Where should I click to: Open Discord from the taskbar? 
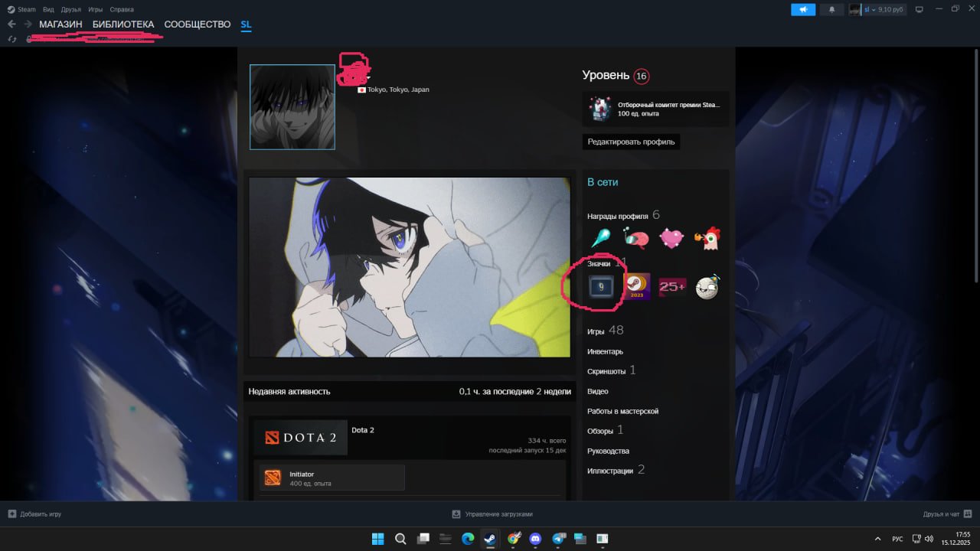pyautogui.click(x=535, y=539)
